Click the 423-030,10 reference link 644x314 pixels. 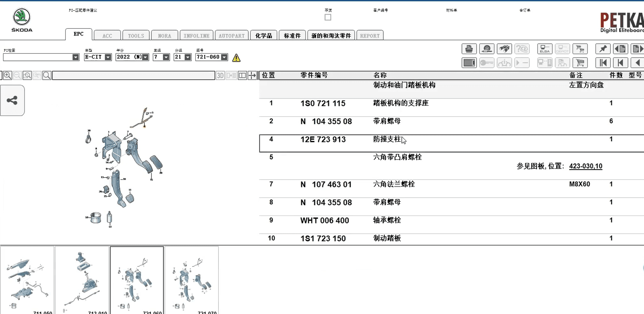pos(586,166)
